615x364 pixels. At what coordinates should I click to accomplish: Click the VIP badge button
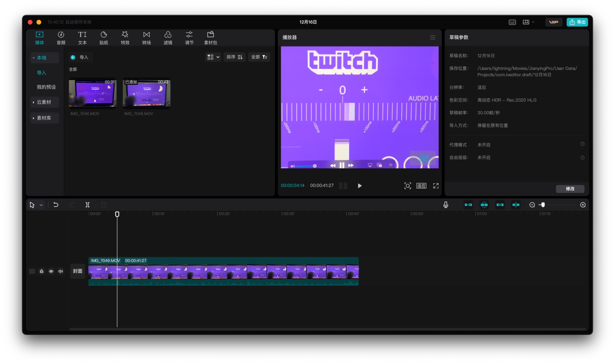click(x=554, y=22)
